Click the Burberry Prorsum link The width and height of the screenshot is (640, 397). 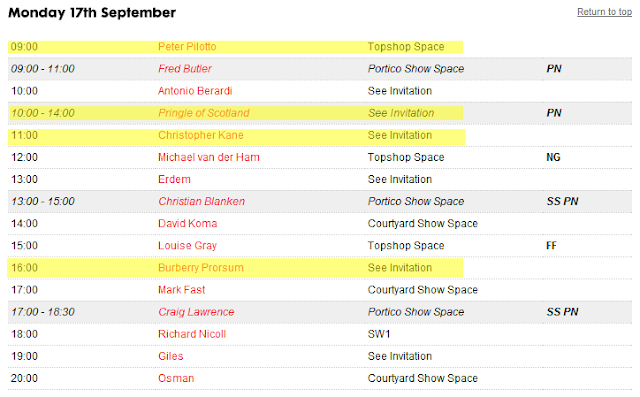[x=200, y=268]
